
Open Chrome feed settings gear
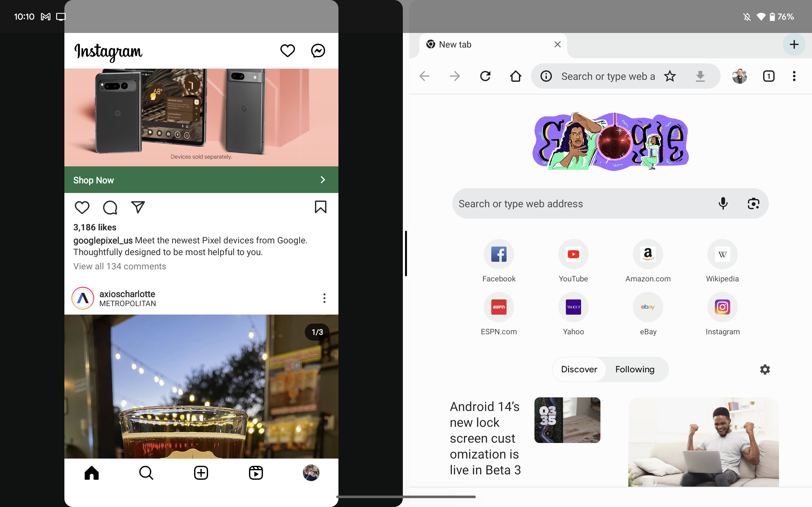coord(765,369)
